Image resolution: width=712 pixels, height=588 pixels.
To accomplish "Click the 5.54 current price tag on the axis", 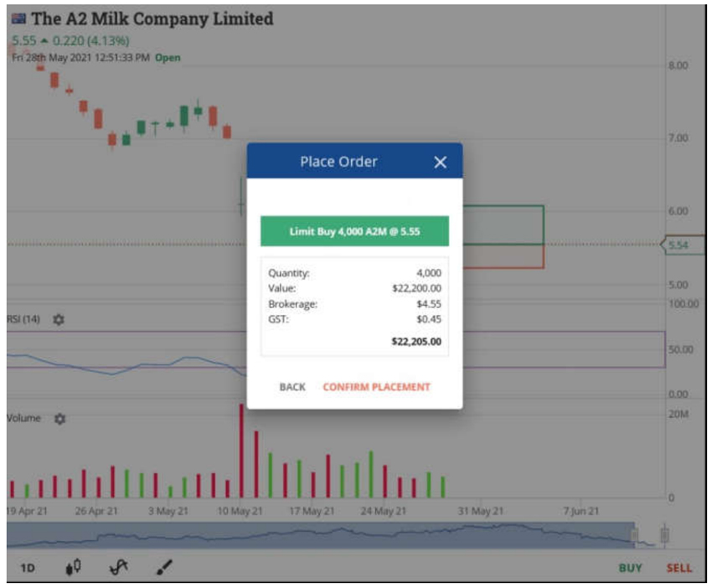I will 684,245.
